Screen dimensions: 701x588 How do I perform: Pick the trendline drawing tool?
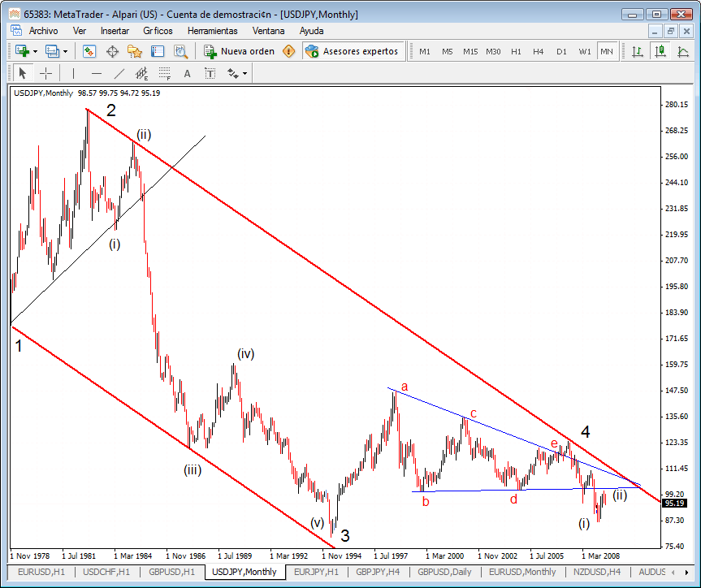[119, 73]
